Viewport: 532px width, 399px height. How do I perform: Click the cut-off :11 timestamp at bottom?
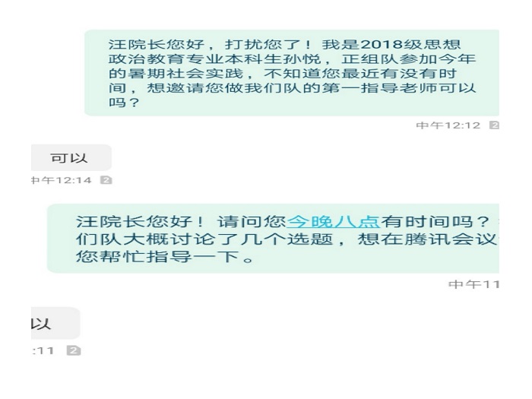point(43,351)
